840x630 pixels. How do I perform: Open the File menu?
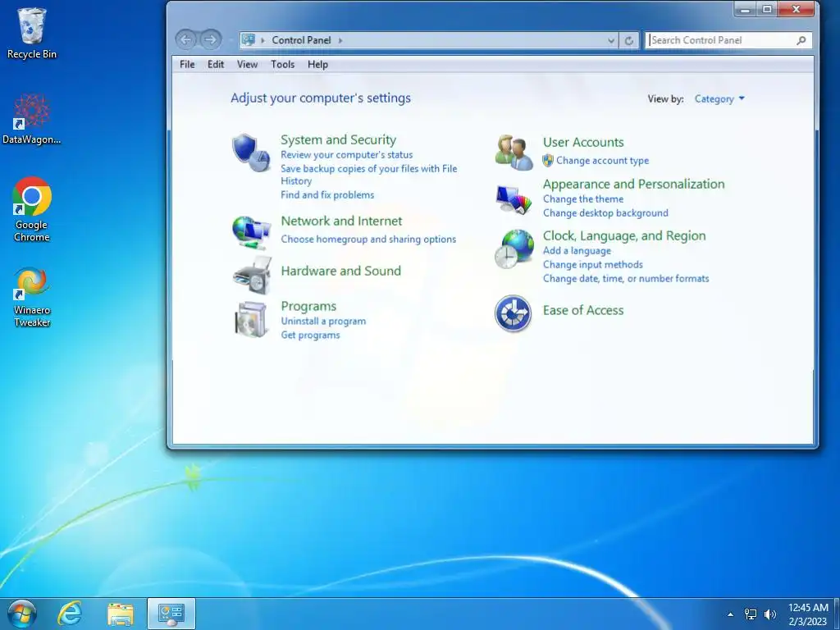(187, 64)
